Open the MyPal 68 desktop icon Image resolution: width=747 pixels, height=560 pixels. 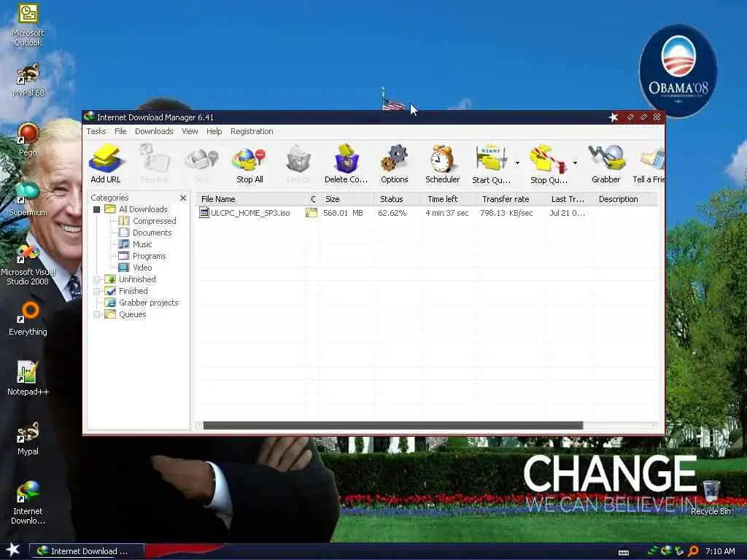28,80
